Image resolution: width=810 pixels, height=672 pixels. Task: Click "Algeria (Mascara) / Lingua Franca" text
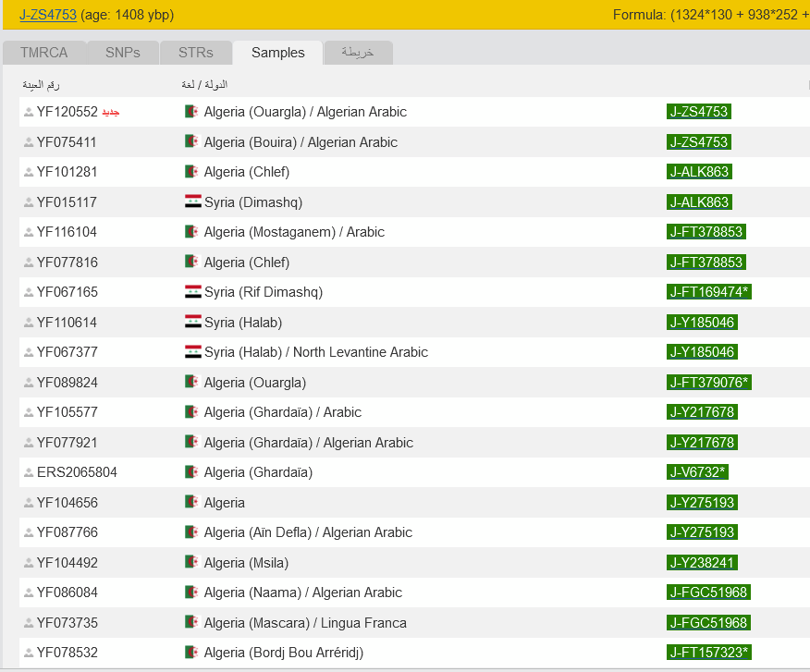[x=305, y=623]
